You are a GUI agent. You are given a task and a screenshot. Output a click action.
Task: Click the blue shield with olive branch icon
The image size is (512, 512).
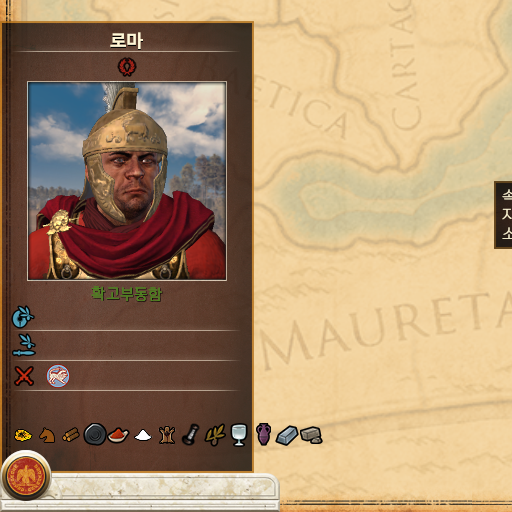pyautogui.click(x=23, y=317)
